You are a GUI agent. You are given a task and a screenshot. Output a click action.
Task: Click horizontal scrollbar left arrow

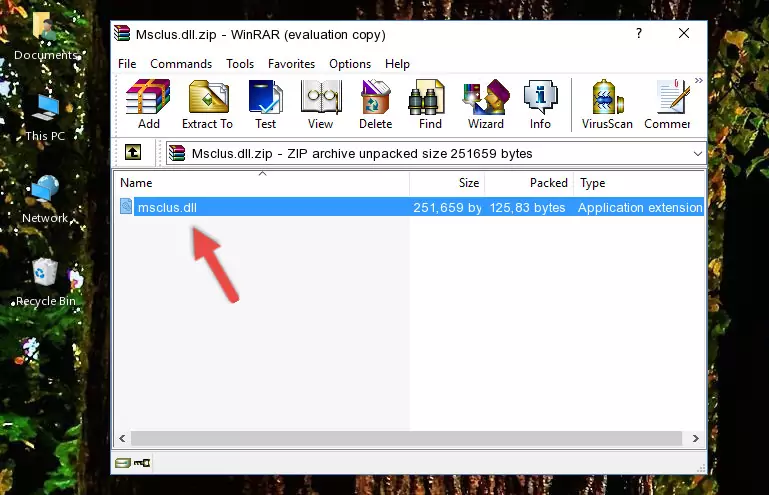[x=123, y=438]
